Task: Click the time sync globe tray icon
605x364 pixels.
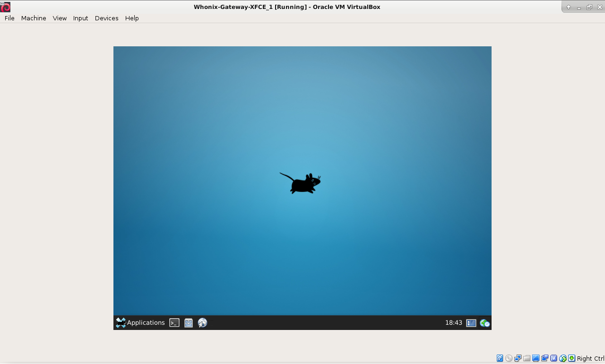Action: (x=484, y=323)
